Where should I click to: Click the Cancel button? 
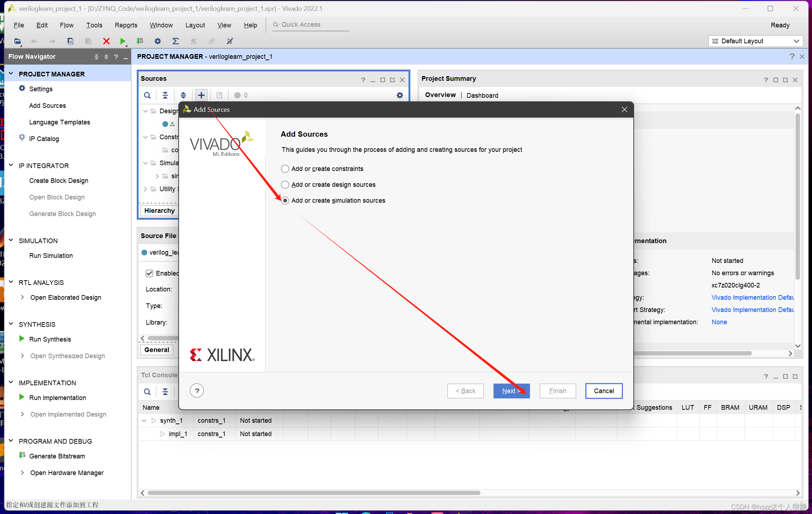(604, 391)
